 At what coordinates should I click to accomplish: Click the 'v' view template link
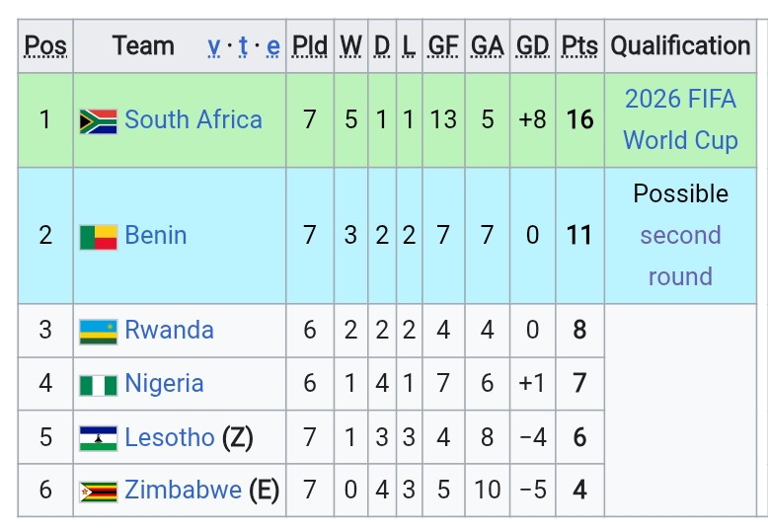tap(213, 46)
